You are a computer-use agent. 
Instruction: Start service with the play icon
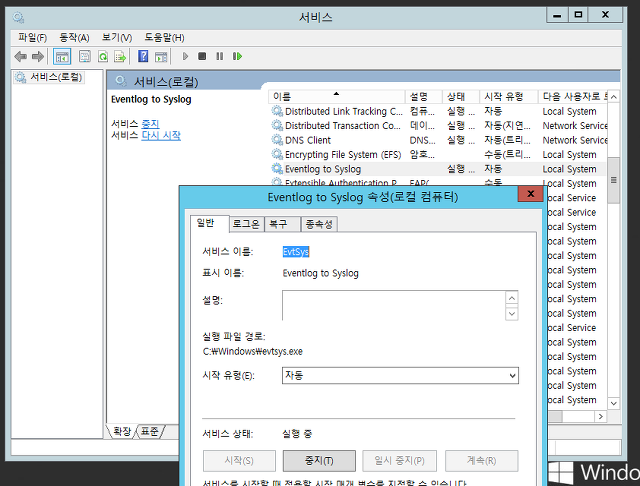[185, 56]
